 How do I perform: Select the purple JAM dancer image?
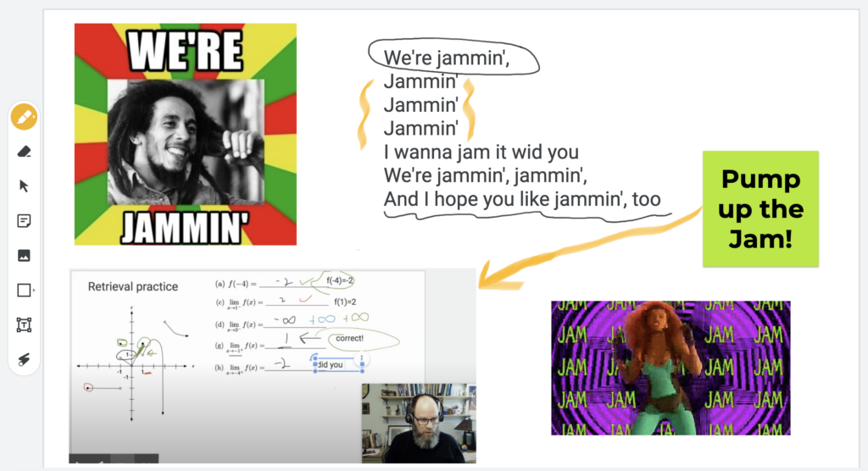point(670,368)
